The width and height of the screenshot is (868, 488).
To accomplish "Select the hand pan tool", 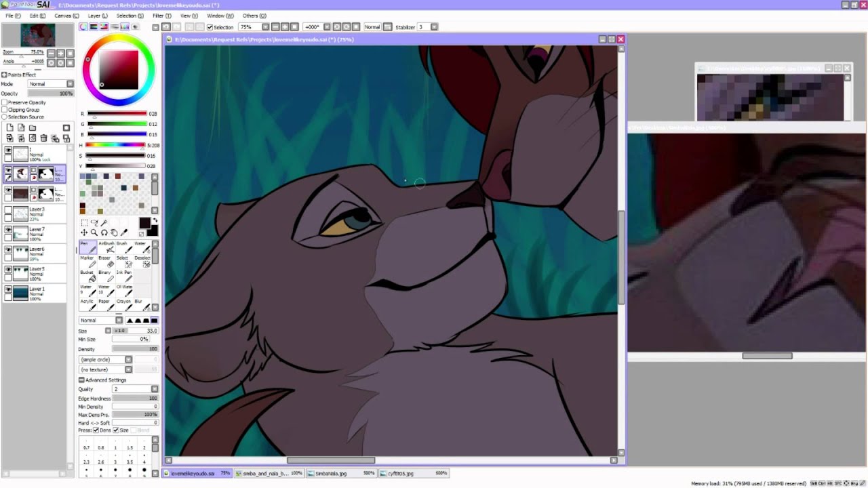I will (114, 232).
